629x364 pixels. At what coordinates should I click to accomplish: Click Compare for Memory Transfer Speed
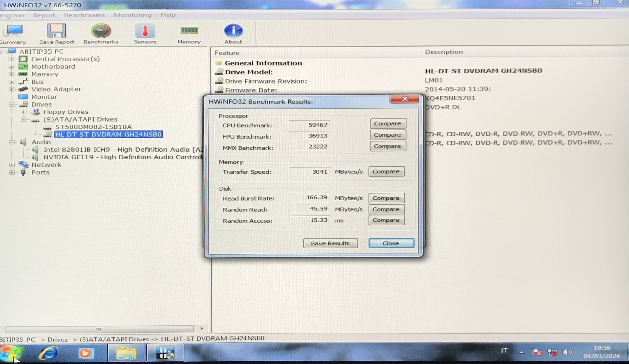(x=386, y=172)
